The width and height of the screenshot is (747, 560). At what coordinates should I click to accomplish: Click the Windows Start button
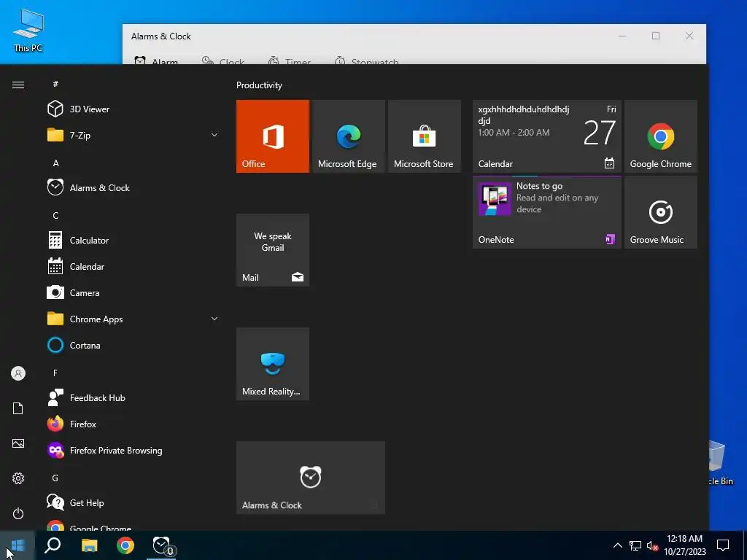18,545
